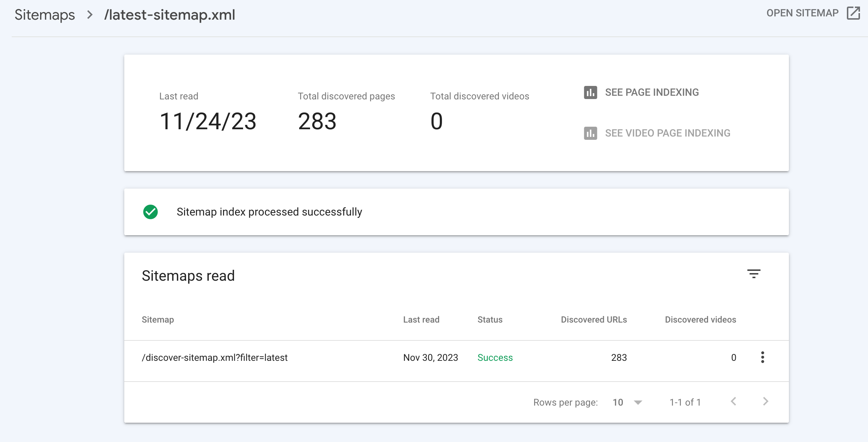The width and height of the screenshot is (868, 442).
Task: Click the Total discovered videos label
Action: click(x=480, y=96)
